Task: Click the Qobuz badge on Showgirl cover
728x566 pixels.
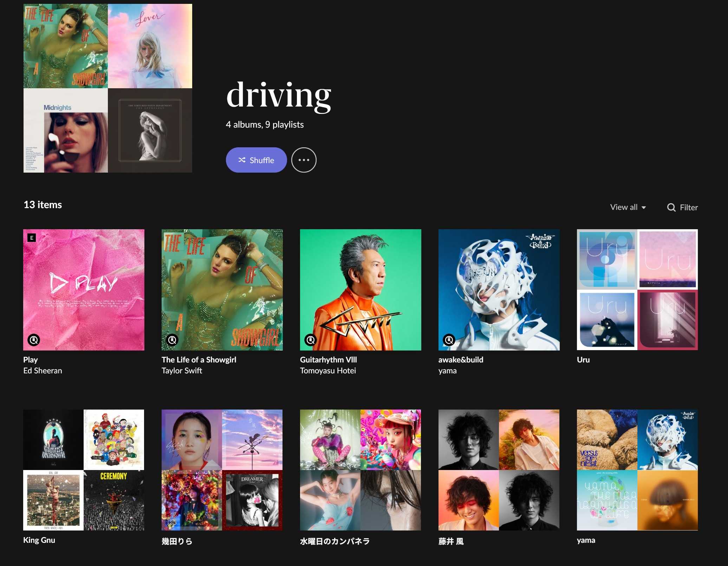Action: pos(172,340)
